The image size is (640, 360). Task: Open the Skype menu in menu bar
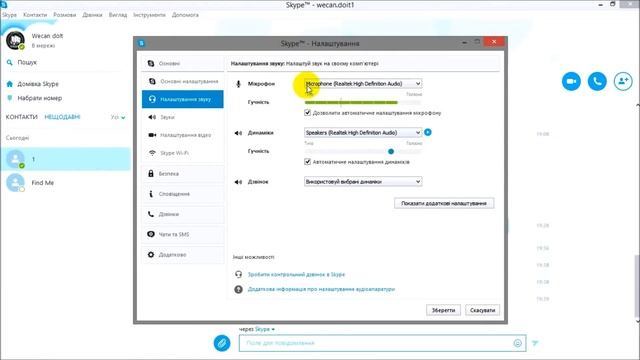pos(9,15)
